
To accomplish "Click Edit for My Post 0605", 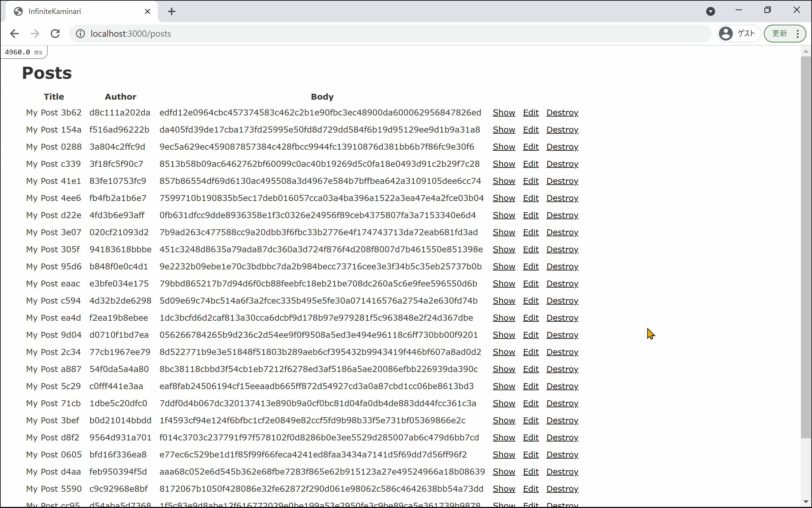I will [531, 455].
